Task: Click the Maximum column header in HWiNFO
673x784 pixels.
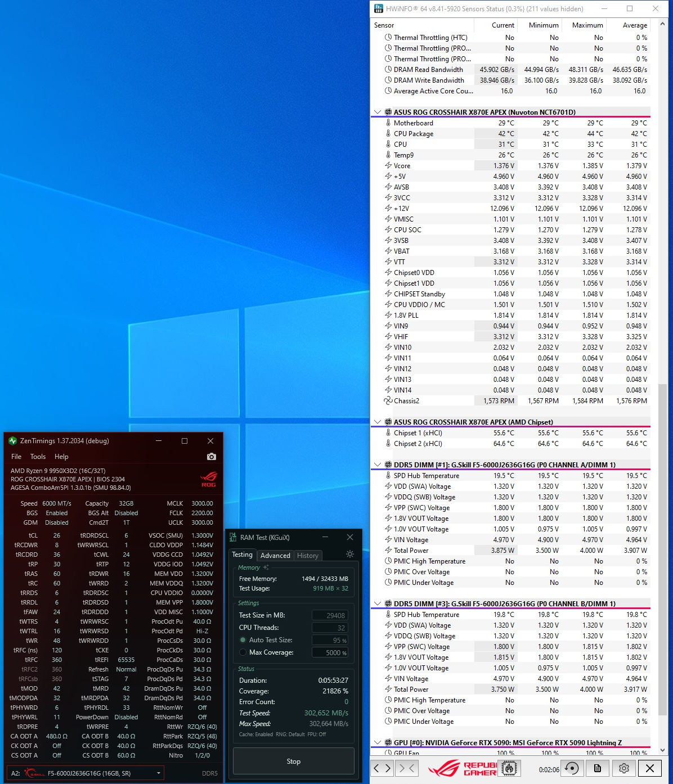Action: (584, 25)
